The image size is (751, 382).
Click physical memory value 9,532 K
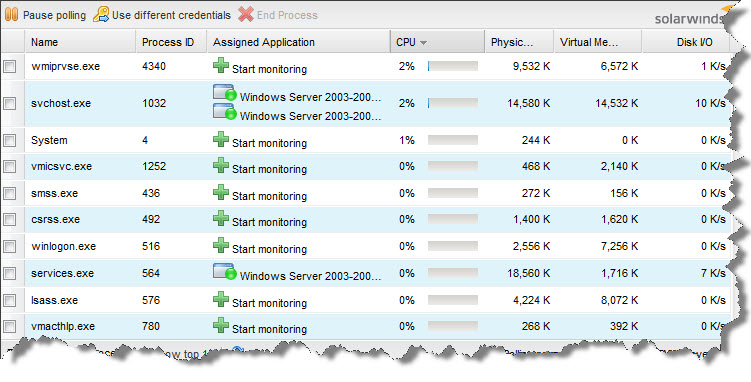(x=532, y=67)
